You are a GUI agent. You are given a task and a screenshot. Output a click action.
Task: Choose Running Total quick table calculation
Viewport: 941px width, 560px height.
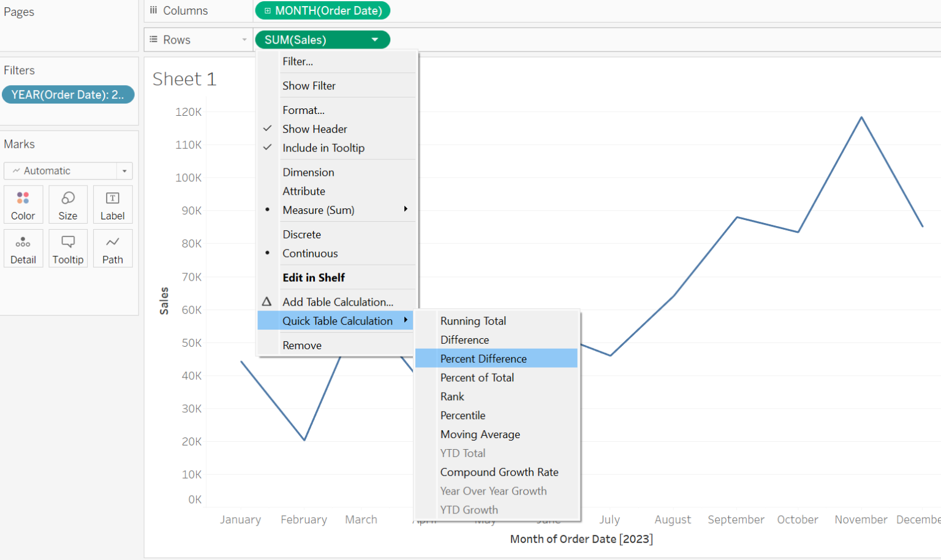pyautogui.click(x=473, y=320)
